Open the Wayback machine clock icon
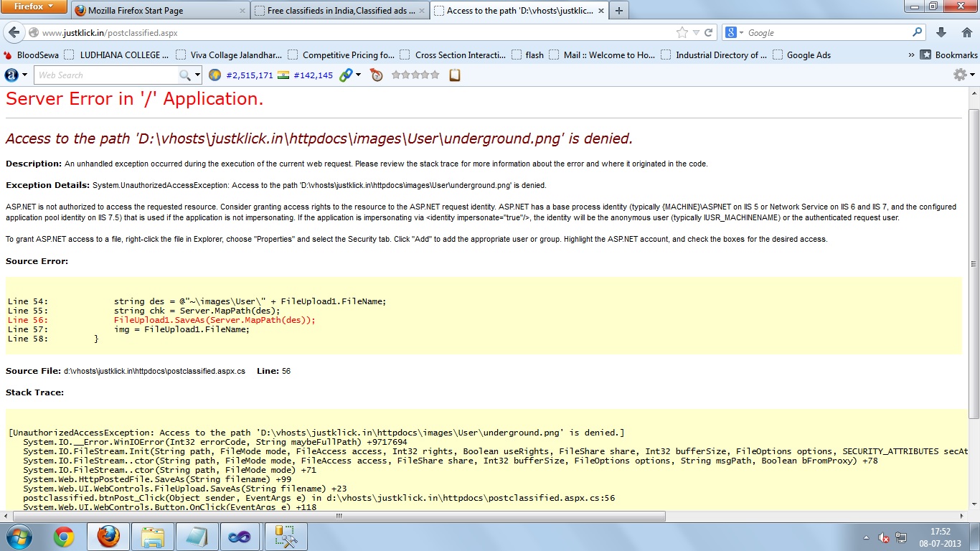The width and height of the screenshot is (980, 551). pos(377,75)
